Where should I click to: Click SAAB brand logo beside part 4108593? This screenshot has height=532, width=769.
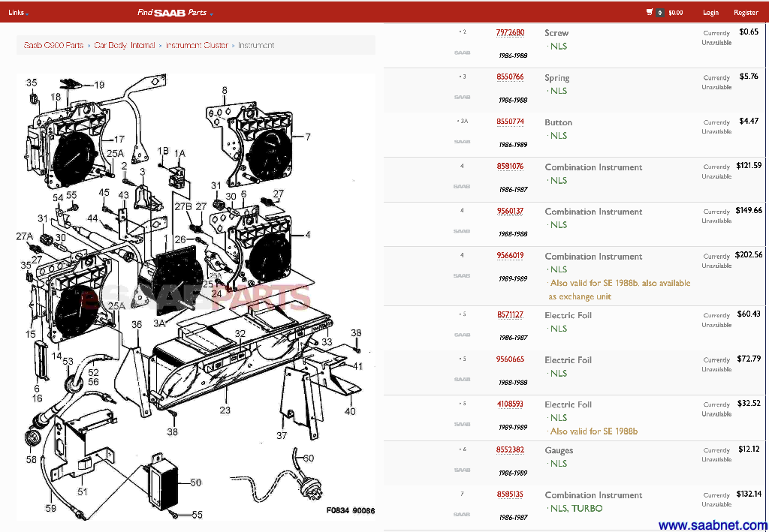pyautogui.click(x=462, y=425)
